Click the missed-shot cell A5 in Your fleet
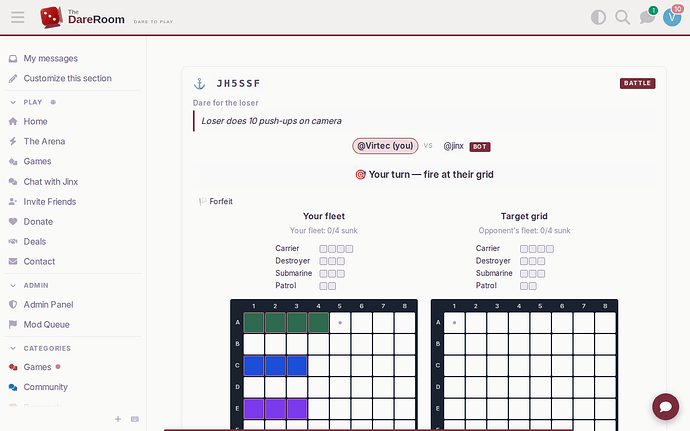Viewport: 690px width, 431px height. click(x=340, y=322)
